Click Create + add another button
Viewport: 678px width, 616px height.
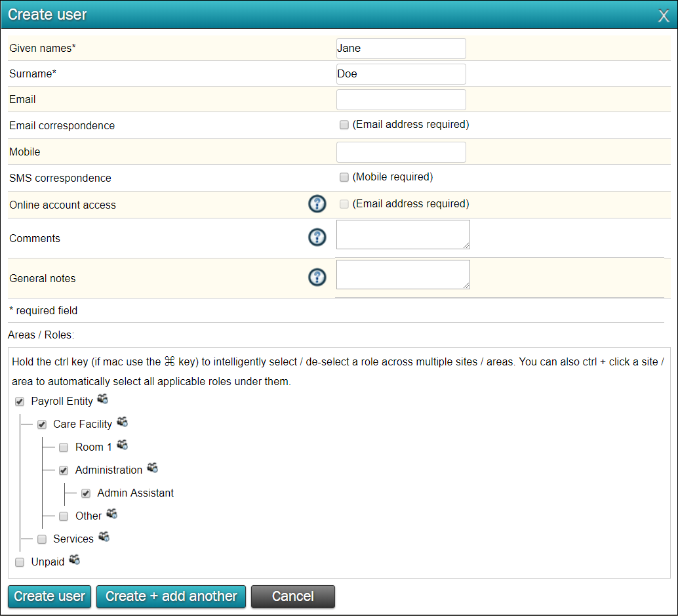(x=171, y=596)
